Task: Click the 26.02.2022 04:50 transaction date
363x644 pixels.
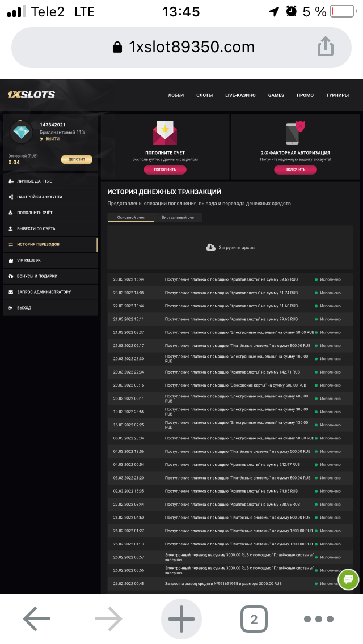Action: [x=129, y=518]
